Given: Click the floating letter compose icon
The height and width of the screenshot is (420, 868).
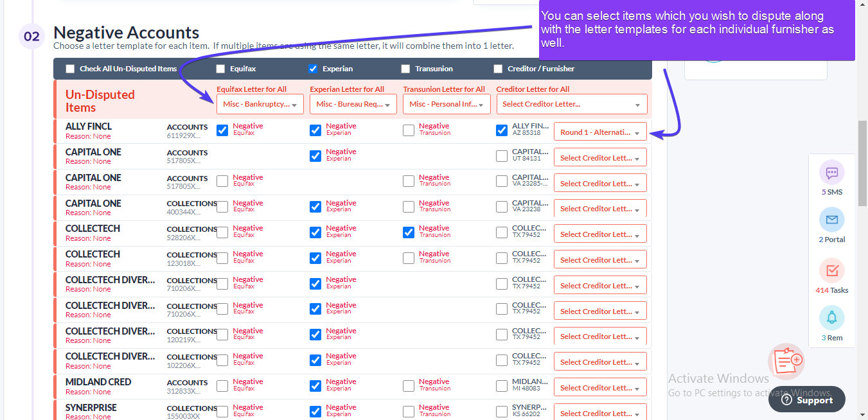Looking at the screenshot, I should [786, 362].
